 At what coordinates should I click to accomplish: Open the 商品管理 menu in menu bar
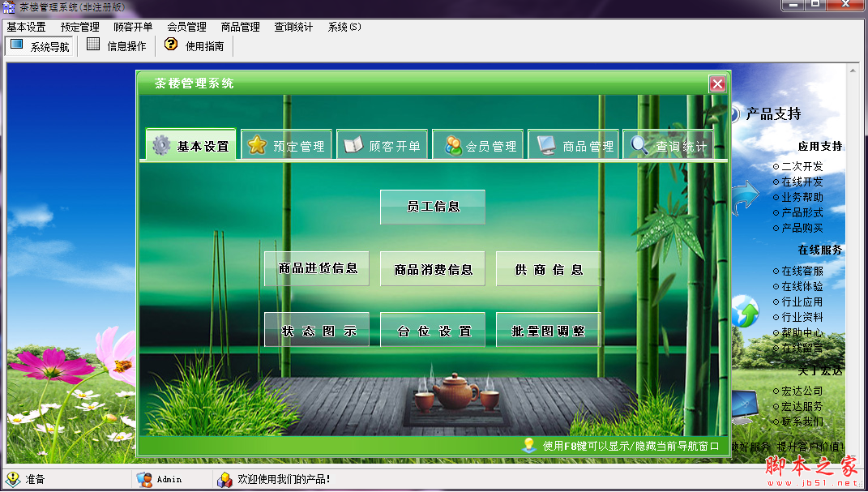tap(241, 27)
